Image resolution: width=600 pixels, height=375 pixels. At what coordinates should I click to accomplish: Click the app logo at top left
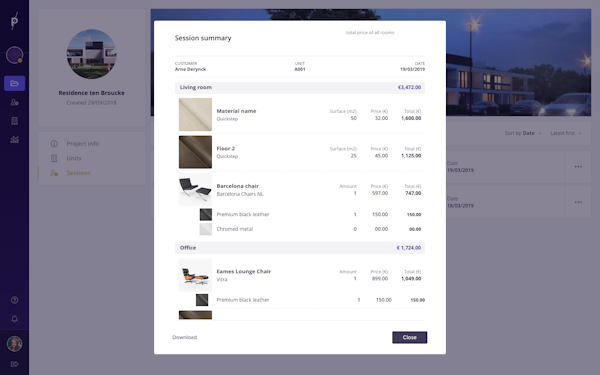(15, 21)
